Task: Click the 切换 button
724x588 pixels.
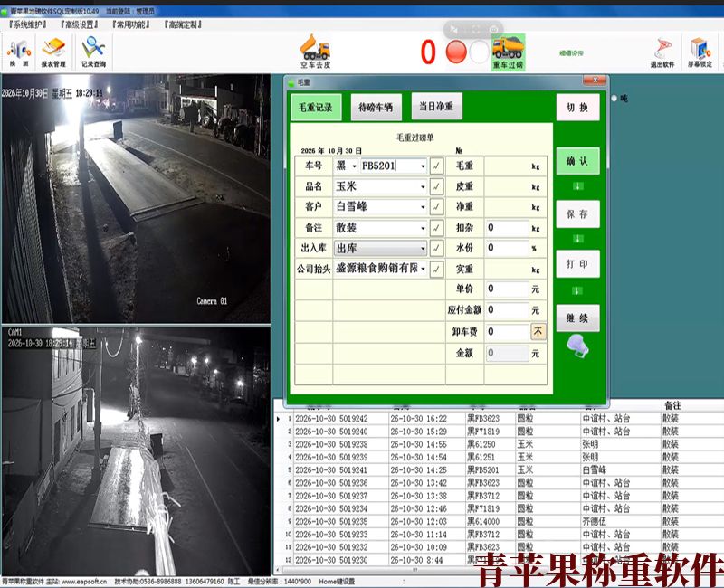Action: point(577,108)
